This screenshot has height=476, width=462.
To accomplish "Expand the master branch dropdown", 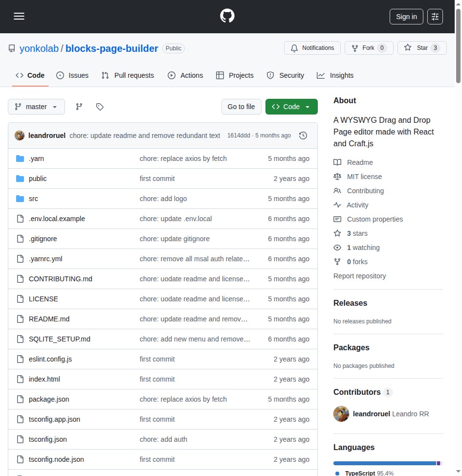I will coord(36,107).
